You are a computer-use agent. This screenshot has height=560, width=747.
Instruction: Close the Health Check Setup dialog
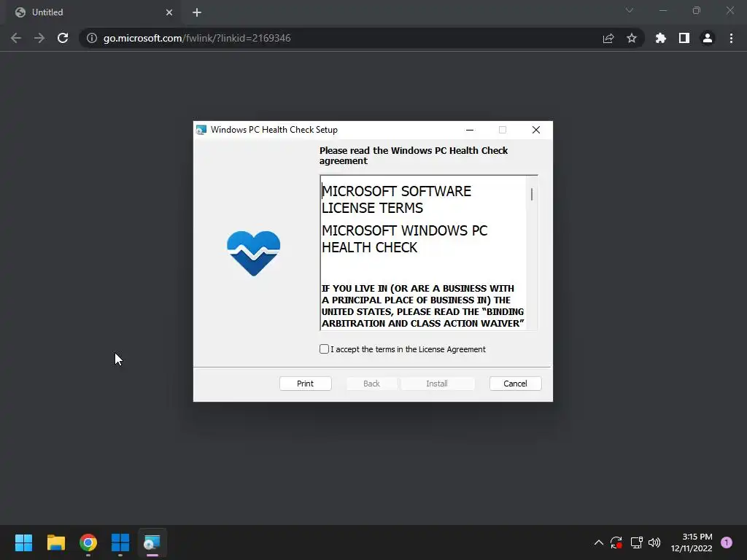coord(536,130)
